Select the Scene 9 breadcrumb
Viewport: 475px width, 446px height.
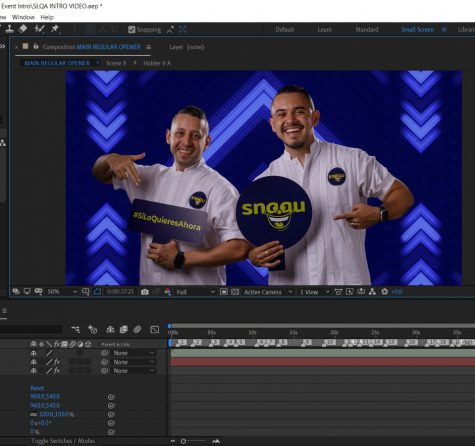(116, 63)
